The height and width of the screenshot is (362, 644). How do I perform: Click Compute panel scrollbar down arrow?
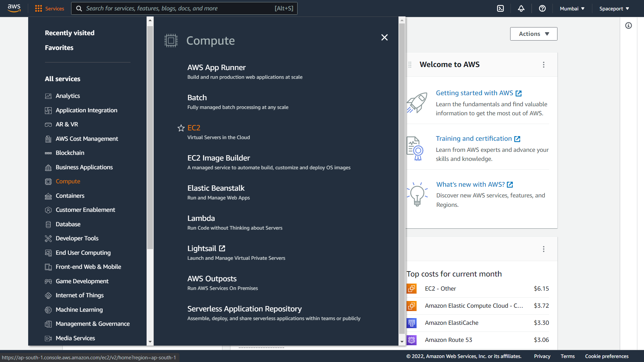click(x=402, y=342)
